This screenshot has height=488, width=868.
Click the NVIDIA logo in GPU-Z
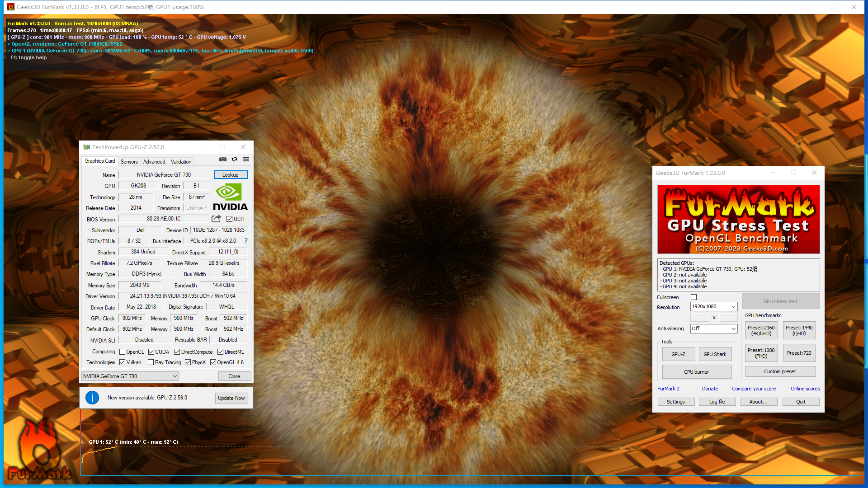coord(230,197)
